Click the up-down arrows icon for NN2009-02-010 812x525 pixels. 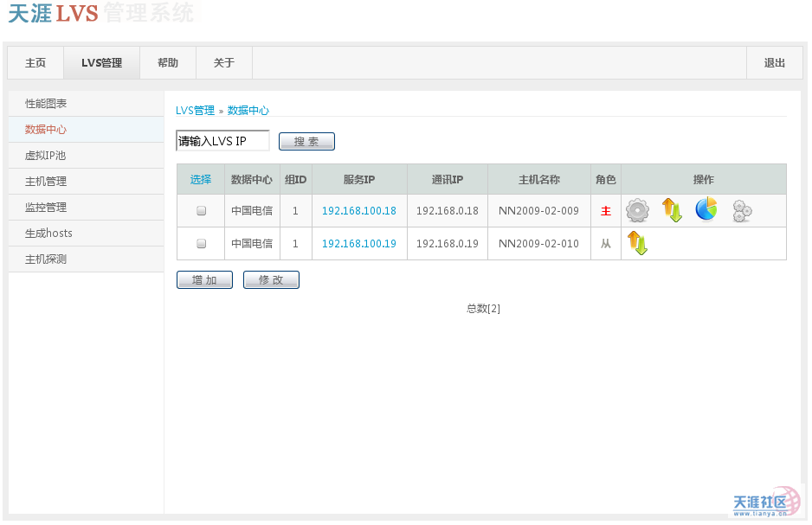[637, 244]
